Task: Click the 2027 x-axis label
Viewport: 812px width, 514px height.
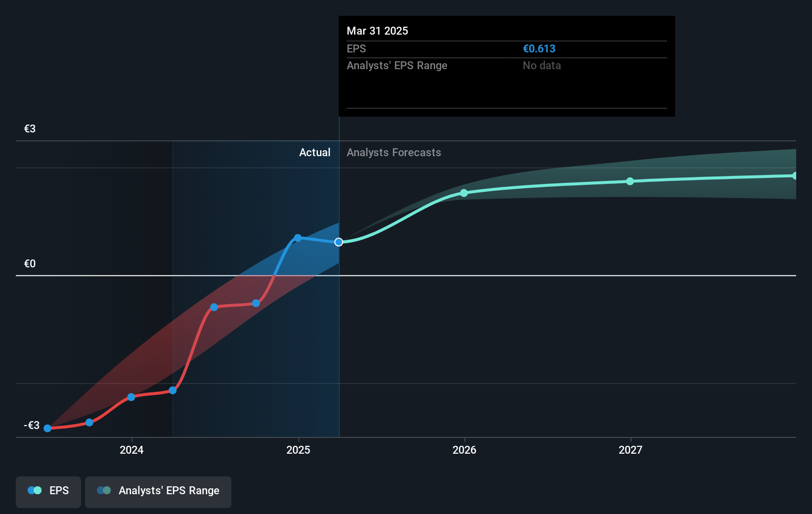Action: pos(631,450)
